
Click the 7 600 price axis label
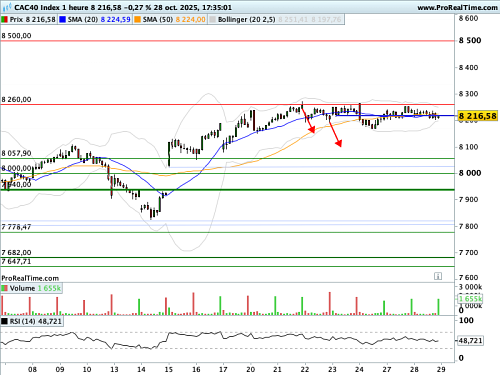click(468, 278)
